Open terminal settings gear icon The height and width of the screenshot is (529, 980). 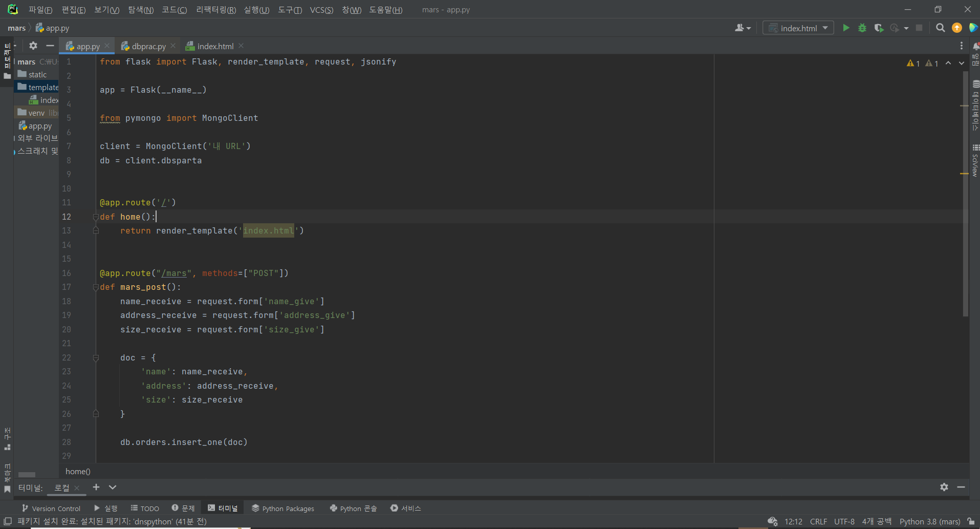(x=944, y=488)
